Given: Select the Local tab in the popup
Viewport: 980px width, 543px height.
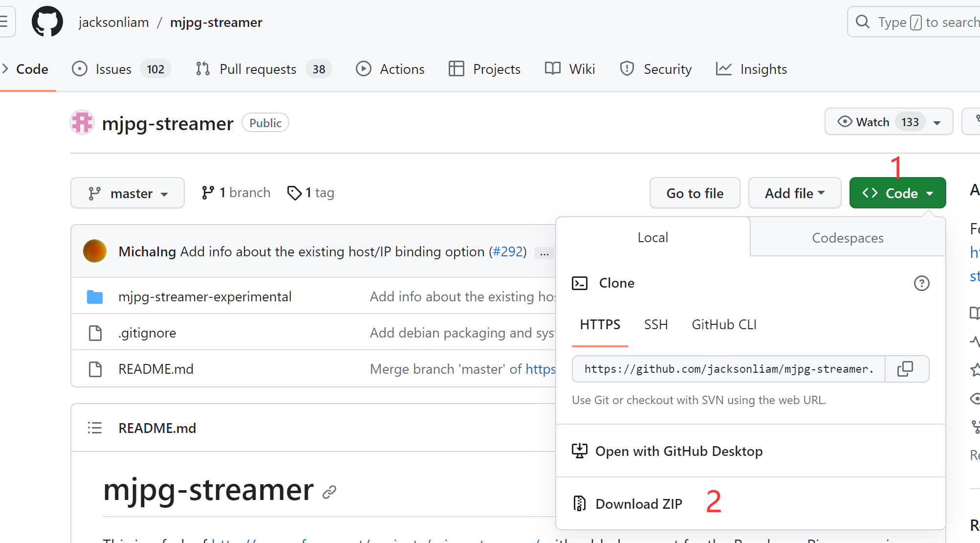Looking at the screenshot, I should [653, 237].
